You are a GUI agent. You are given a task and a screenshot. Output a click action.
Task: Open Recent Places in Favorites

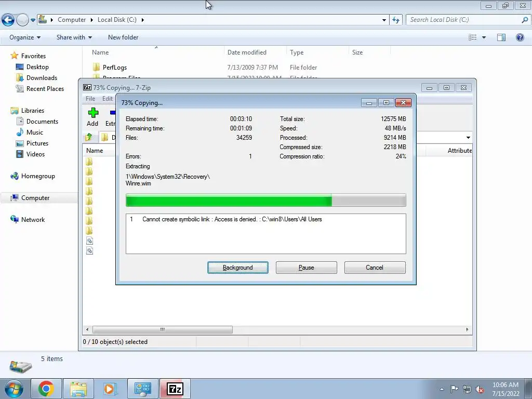45,88
